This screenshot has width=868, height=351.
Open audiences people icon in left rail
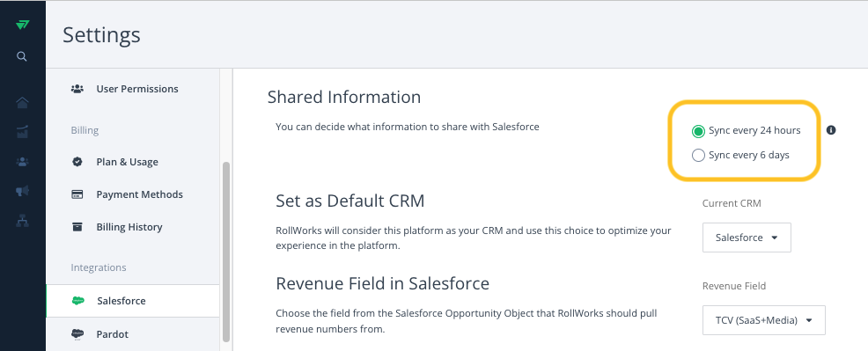22,162
